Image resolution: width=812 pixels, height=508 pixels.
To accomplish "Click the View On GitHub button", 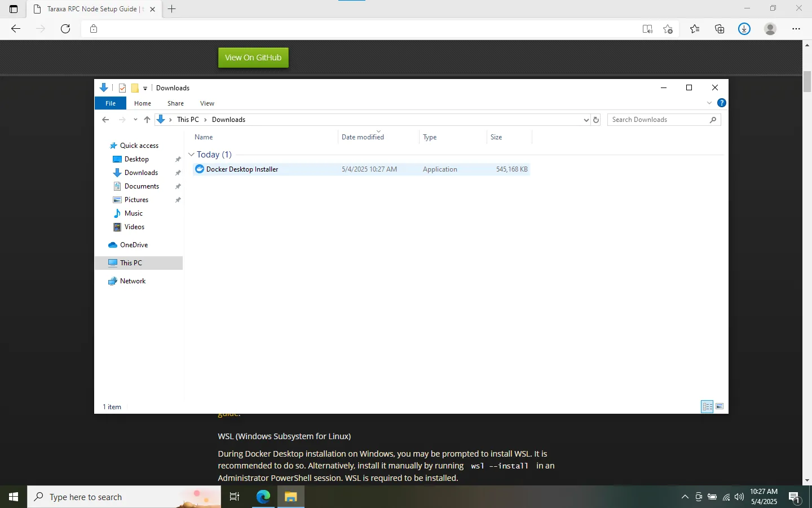I will (253, 57).
